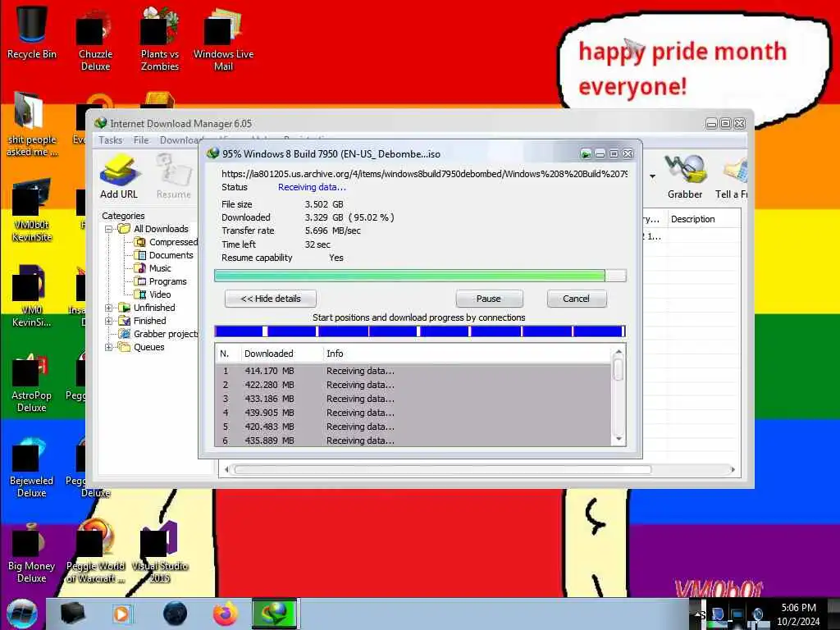Screen dimensions: 840x630
Task: Open the Downloads menu
Action: [180, 140]
